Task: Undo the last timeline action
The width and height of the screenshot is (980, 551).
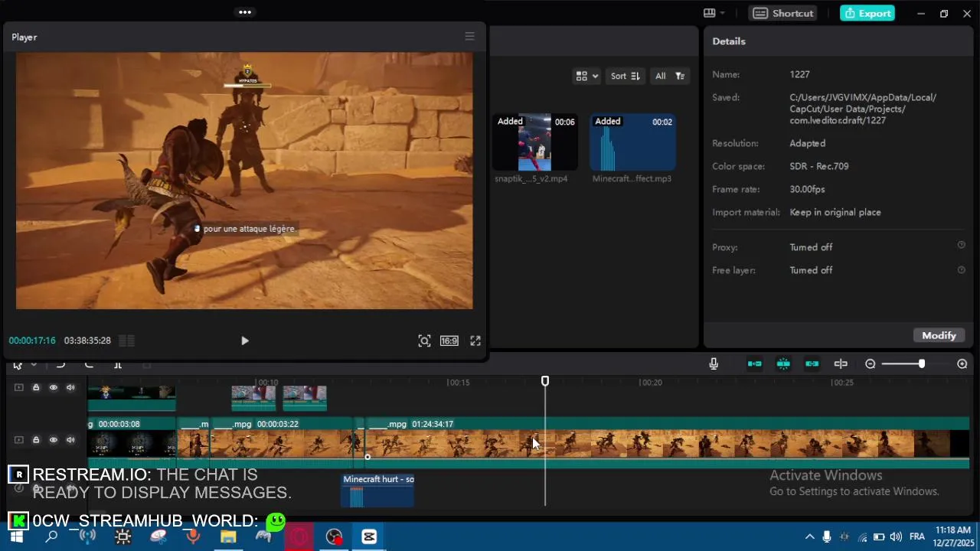Action: coord(60,365)
